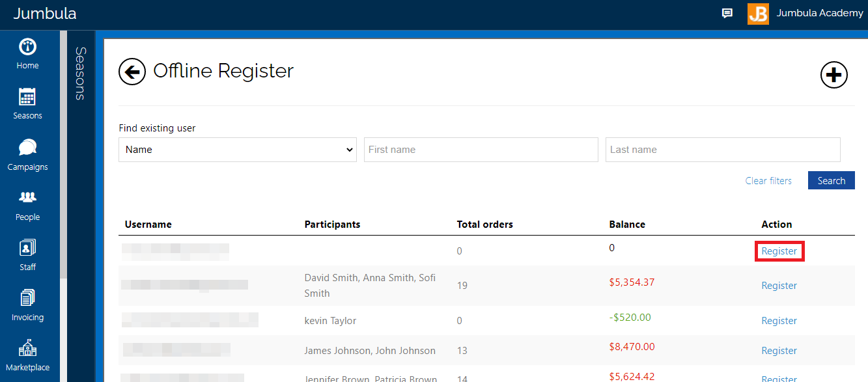Click the Action column header
This screenshot has height=382, width=868.
[x=777, y=225]
